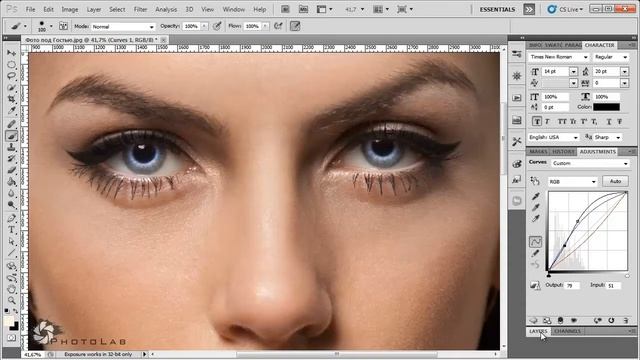Open the Sharp anti-aliasing dropdown
This screenshot has width=640, height=360.
[x=608, y=137]
